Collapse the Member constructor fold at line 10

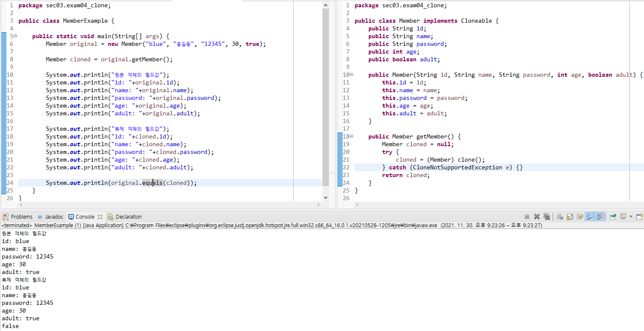[352, 75]
